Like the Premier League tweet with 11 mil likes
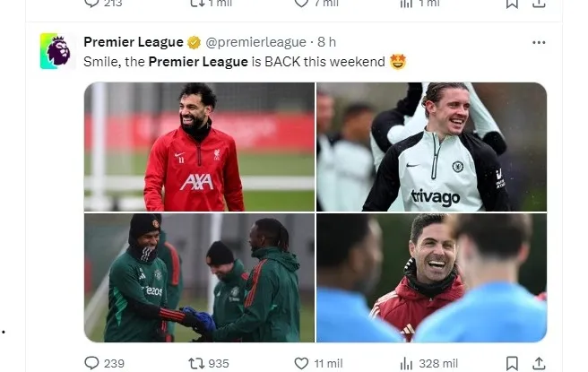The image size is (588, 372). point(301,363)
